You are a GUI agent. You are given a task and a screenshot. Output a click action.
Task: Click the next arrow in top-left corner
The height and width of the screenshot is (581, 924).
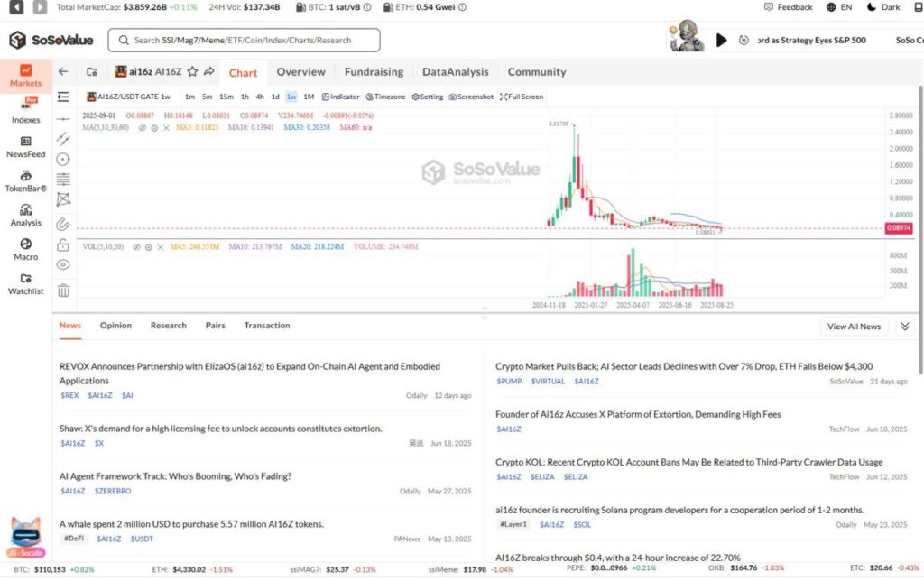pos(40,7)
